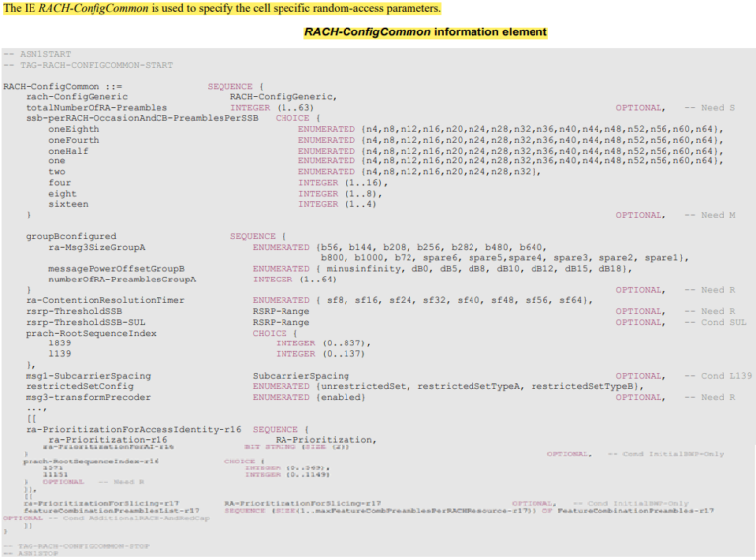Click the oneEighth choice entry

(74, 129)
